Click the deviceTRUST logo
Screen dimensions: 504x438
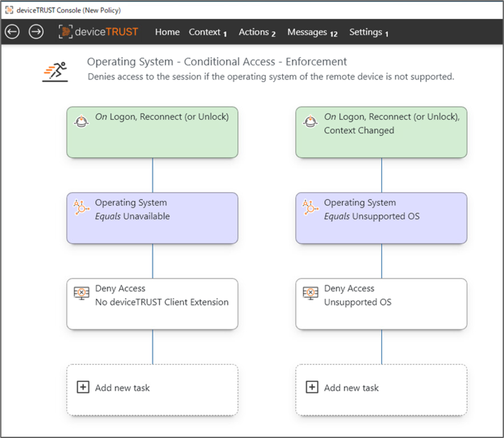(98, 32)
